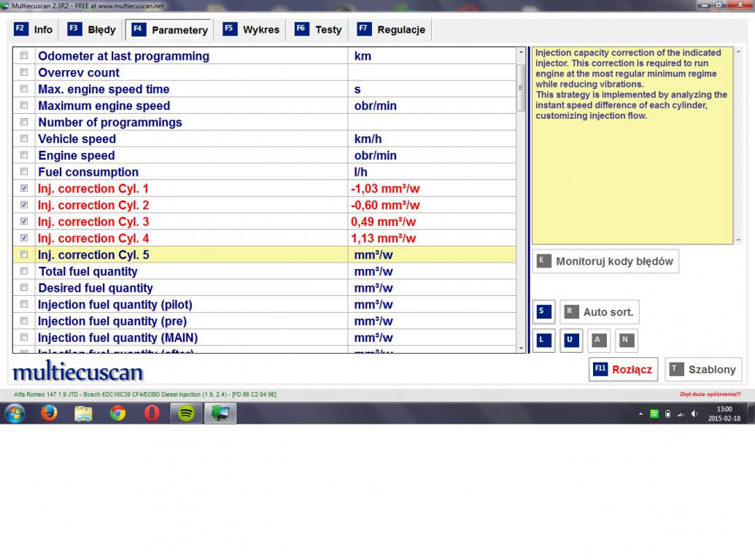The height and width of the screenshot is (560, 755).
Task: Select the Total fuel quantity row
Action: [264, 271]
